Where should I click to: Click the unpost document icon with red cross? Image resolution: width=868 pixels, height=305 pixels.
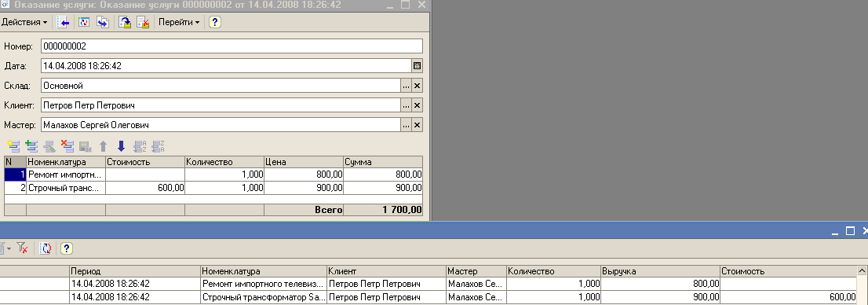(x=144, y=22)
